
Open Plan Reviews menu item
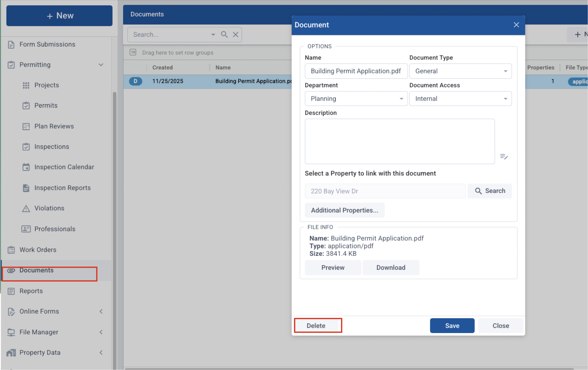(54, 126)
